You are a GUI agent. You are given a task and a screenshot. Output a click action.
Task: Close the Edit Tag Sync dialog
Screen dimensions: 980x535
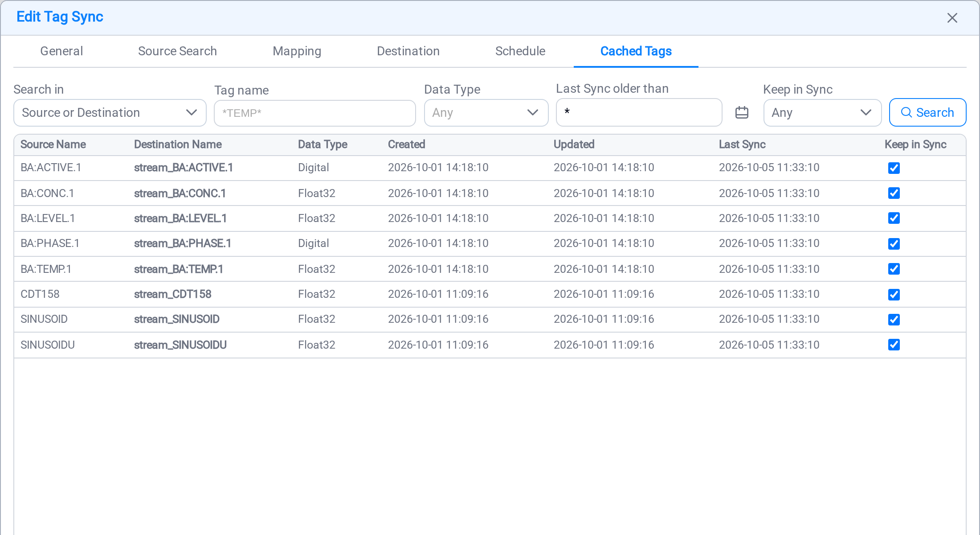tap(952, 18)
